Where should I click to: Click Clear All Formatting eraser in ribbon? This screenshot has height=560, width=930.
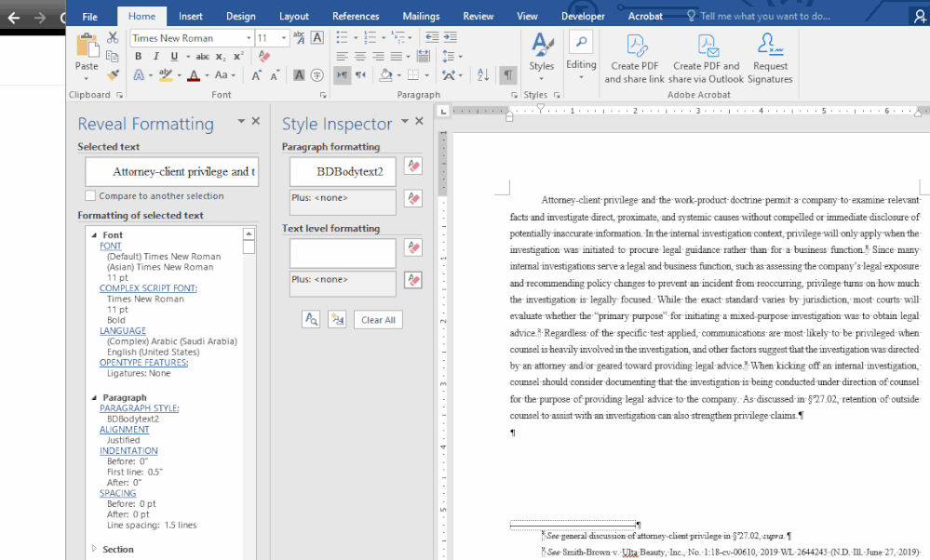(263, 56)
